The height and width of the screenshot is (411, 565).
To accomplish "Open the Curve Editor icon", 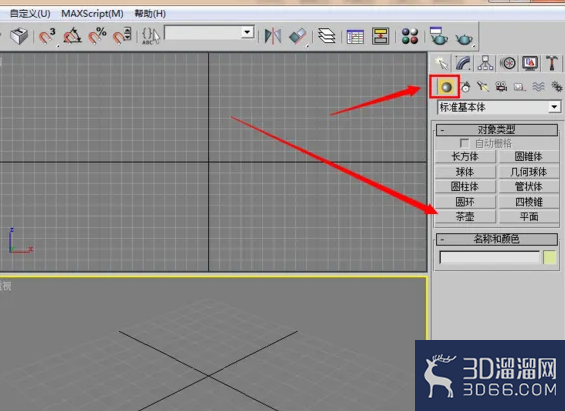I will (x=355, y=36).
